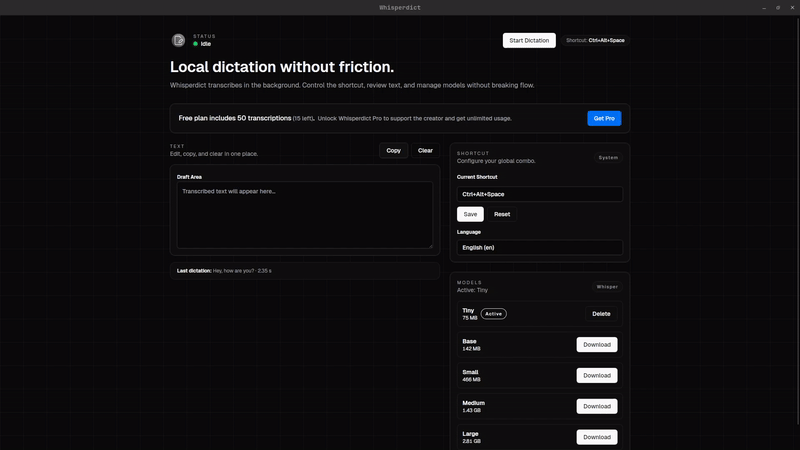Click the Current Shortcut input field
The width and height of the screenshot is (800, 450).
540,194
